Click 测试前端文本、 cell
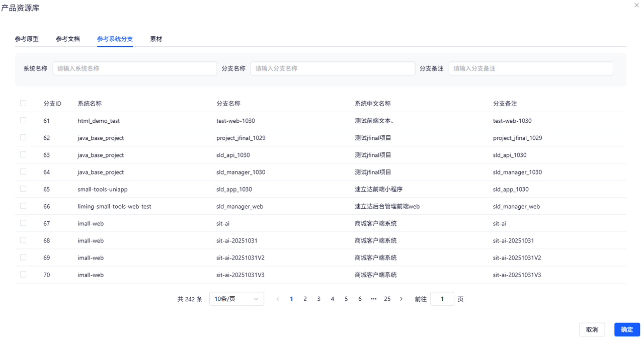 tap(374, 121)
